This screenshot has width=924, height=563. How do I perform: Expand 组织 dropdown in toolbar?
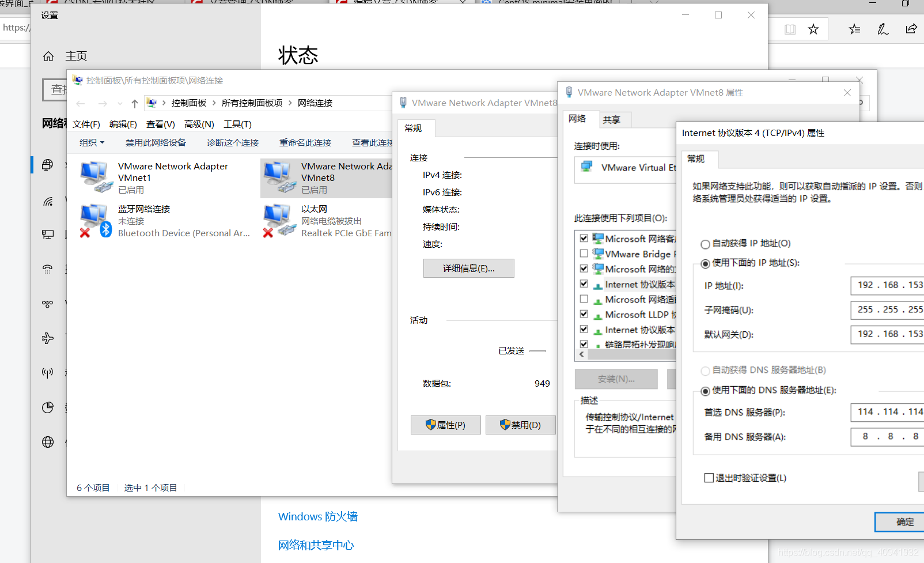[92, 142]
